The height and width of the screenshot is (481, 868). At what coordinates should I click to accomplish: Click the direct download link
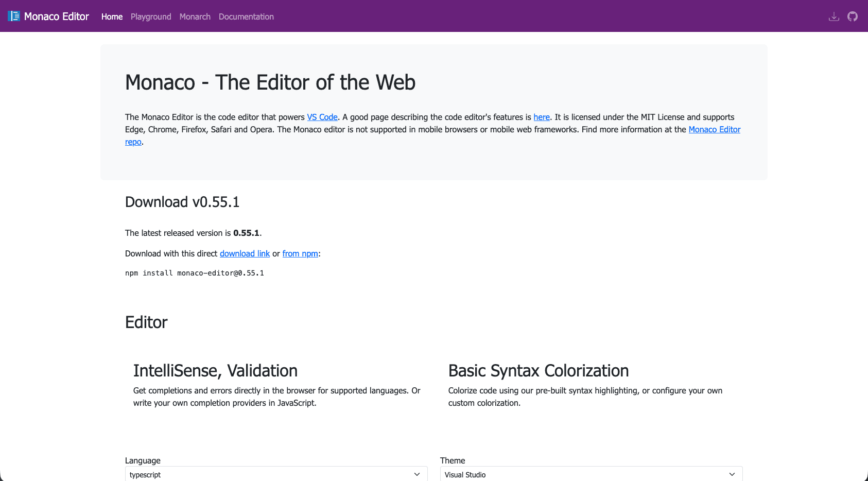pos(245,253)
